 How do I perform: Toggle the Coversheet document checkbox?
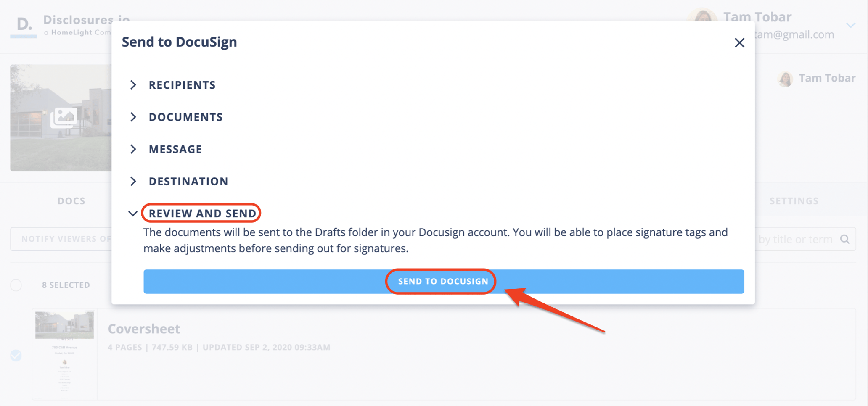(16, 356)
